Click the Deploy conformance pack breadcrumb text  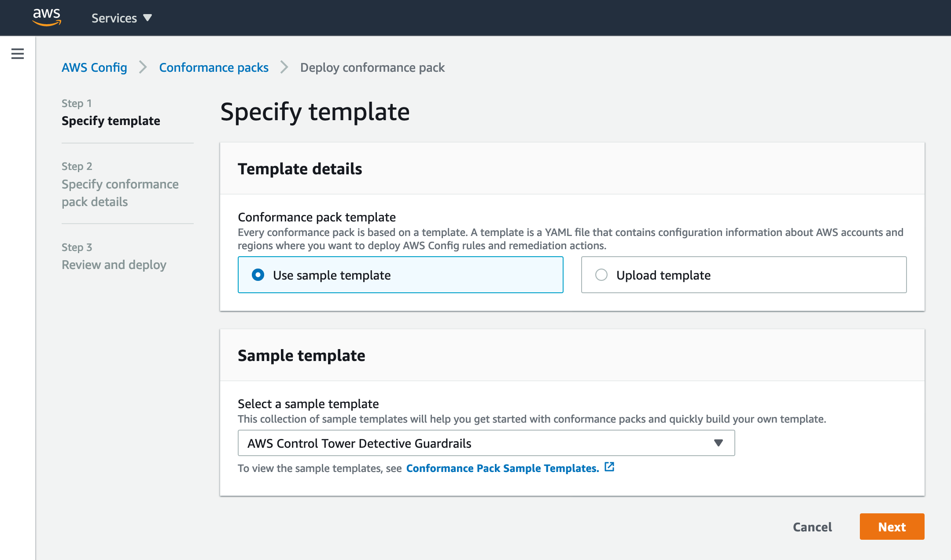pos(372,67)
